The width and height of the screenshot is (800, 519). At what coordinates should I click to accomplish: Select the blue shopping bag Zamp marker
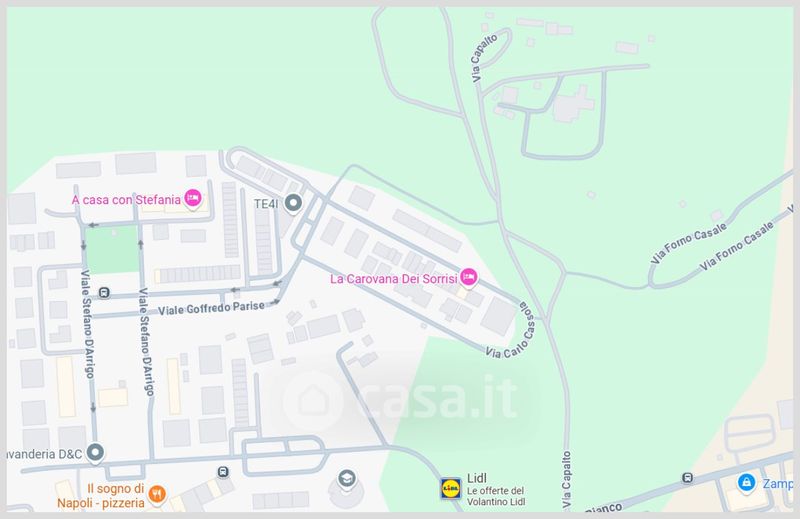pyautogui.click(x=746, y=482)
